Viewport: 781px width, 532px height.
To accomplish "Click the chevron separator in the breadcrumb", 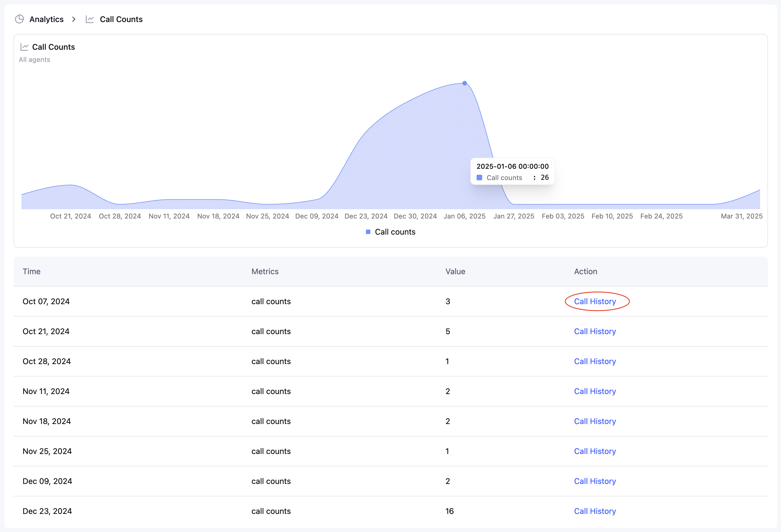I will (x=74, y=19).
